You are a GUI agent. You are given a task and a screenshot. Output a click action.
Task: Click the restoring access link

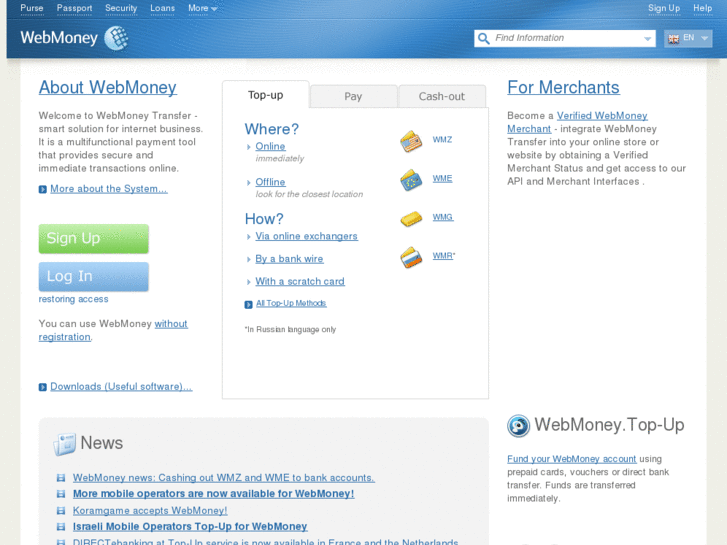pyautogui.click(x=73, y=299)
